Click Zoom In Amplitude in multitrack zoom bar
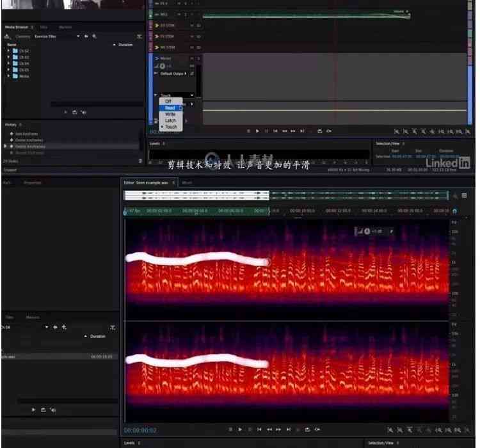The width and height of the screenshot is (480, 448). tap(397, 132)
